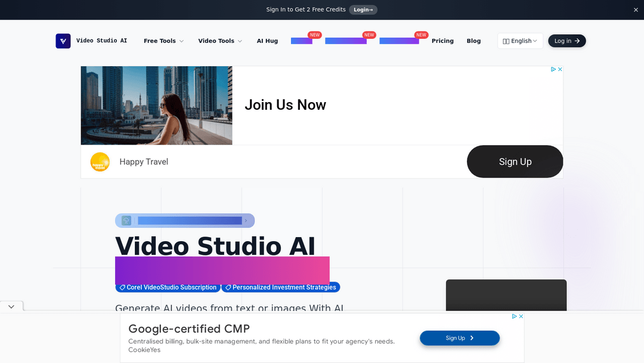Click the Log in button in header
Viewport: 644px width, 363px height.
[x=567, y=41]
